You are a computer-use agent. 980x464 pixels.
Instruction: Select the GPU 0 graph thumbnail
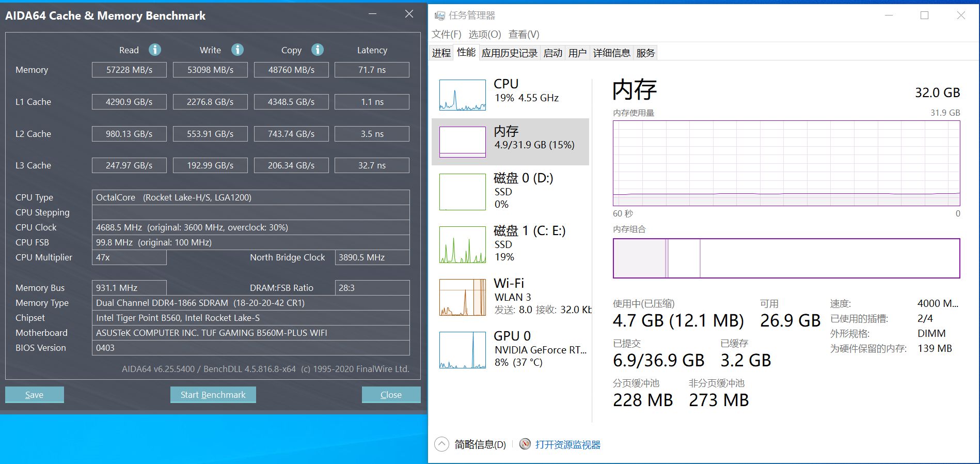(463, 350)
